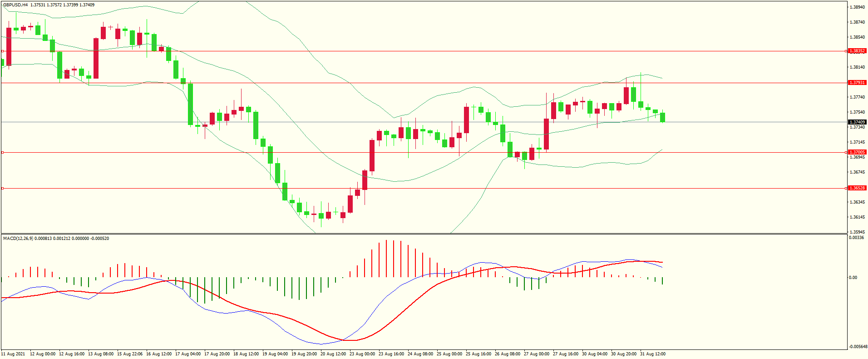
Task: Click the -0.005648 MACD scale value
Action: tap(858, 347)
